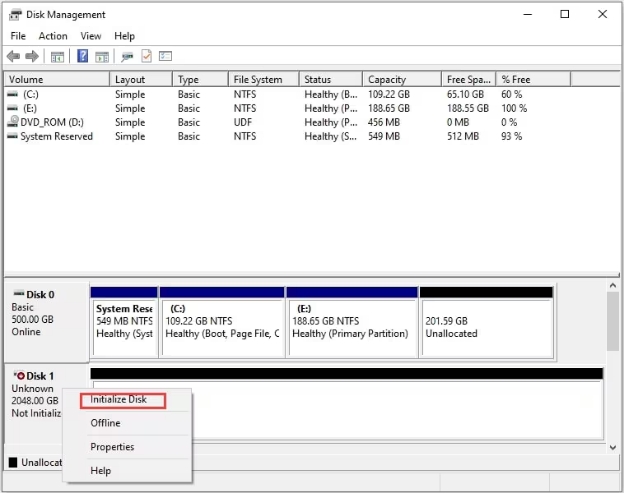
Task: Select Initialize Disk from context menu
Action: coord(119,400)
